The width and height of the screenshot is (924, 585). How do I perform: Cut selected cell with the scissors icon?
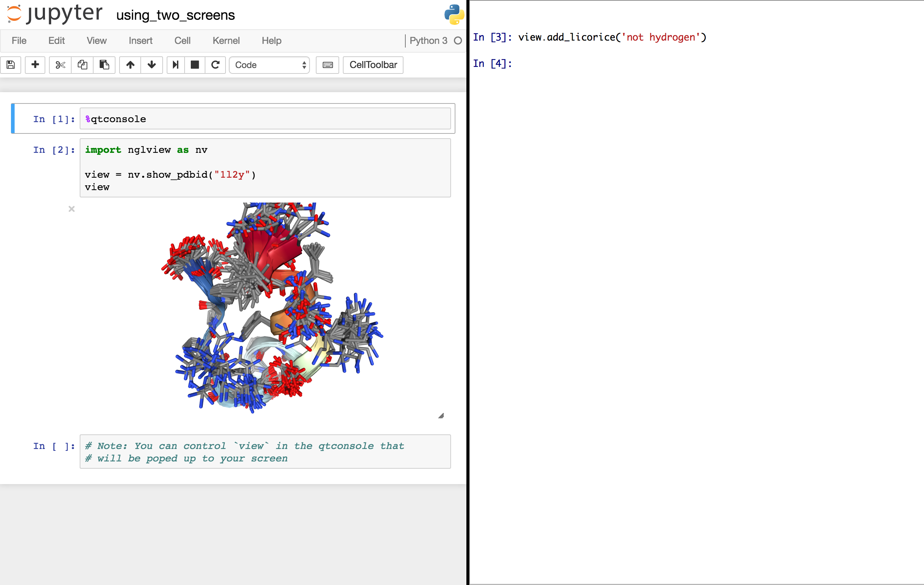click(x=60, y=65)
